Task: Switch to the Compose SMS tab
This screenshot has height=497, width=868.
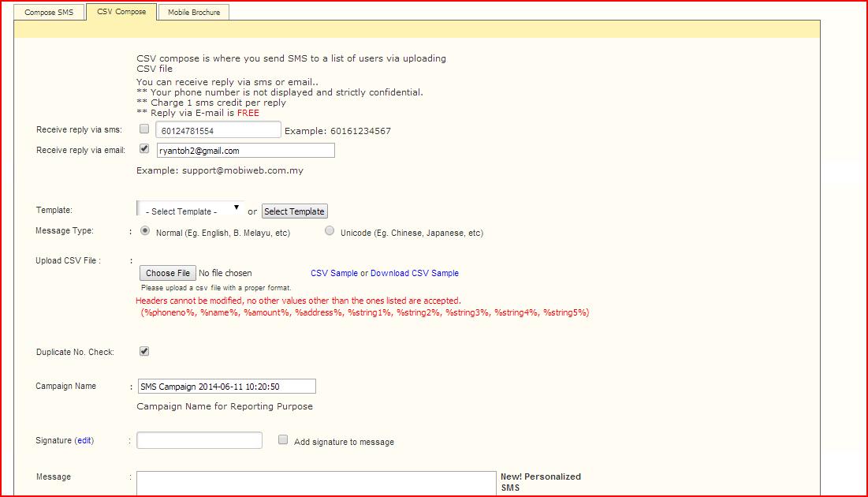Action: (49, 13)
